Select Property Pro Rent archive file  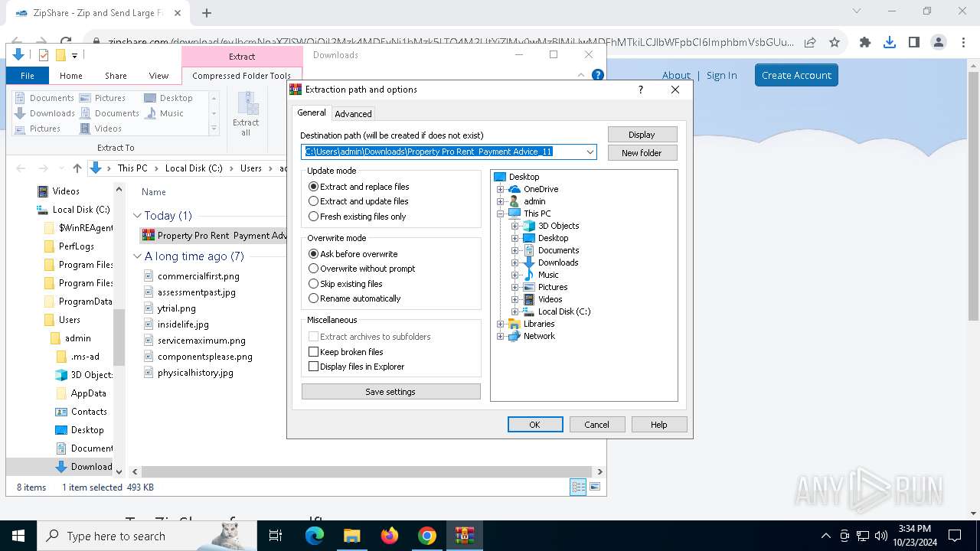(214, 236)
